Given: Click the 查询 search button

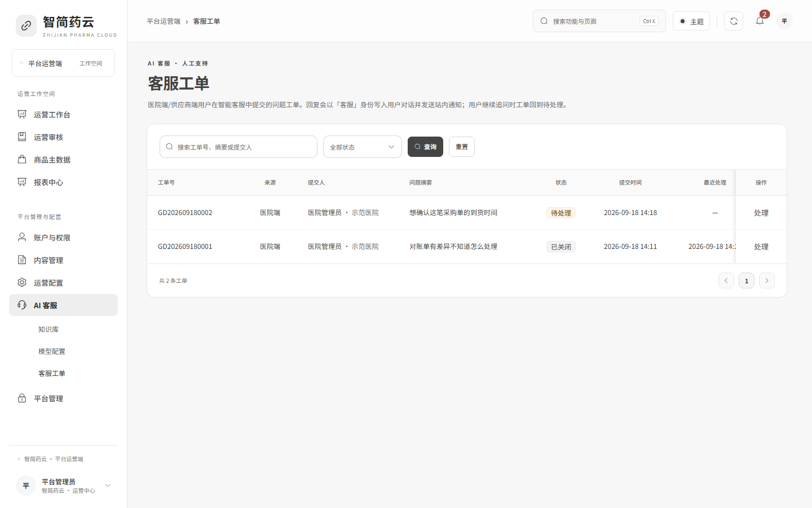Looking at the screenshot, I should (425, 147).
